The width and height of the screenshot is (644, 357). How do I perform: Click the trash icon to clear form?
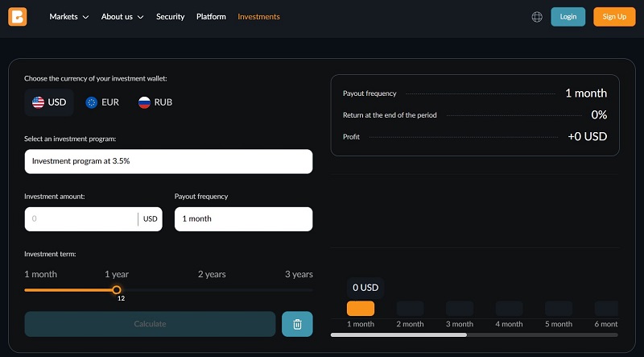pos(297,324)
